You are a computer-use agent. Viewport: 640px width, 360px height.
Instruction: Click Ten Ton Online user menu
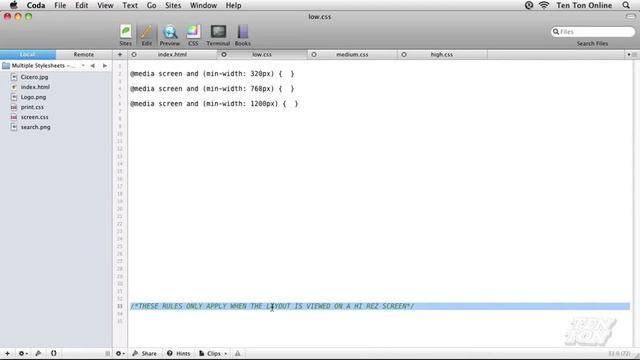pos(584,5)
